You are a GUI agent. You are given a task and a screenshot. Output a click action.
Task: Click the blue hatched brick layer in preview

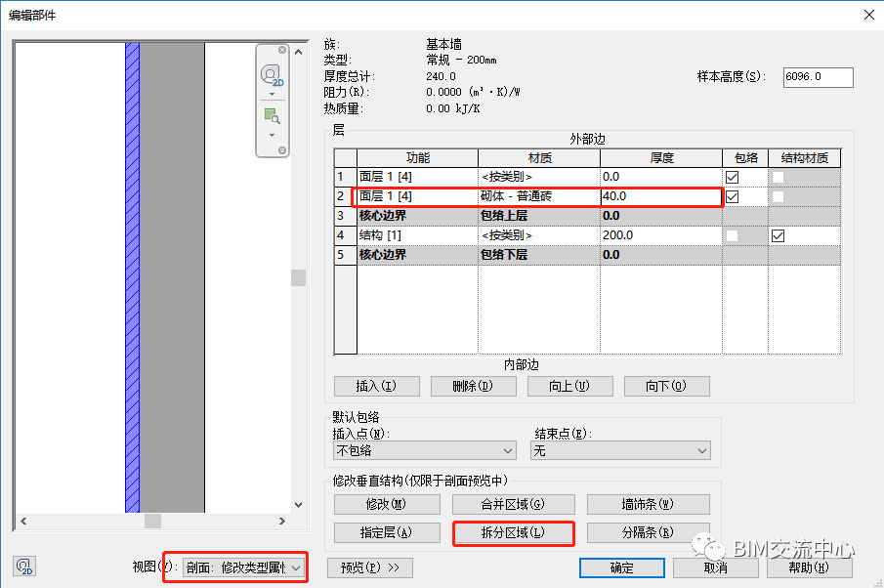click(133, 277)
